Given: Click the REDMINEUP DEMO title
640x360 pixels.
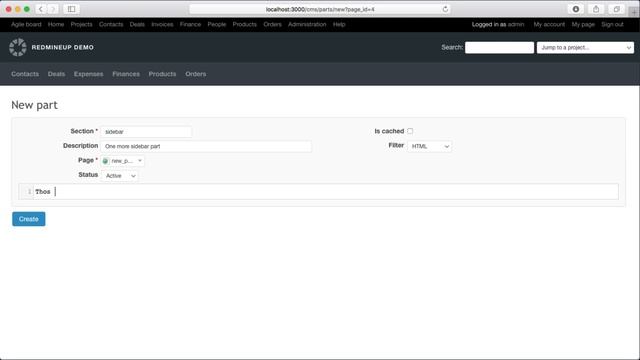Looking at the screenshot, I should [62, 47].
